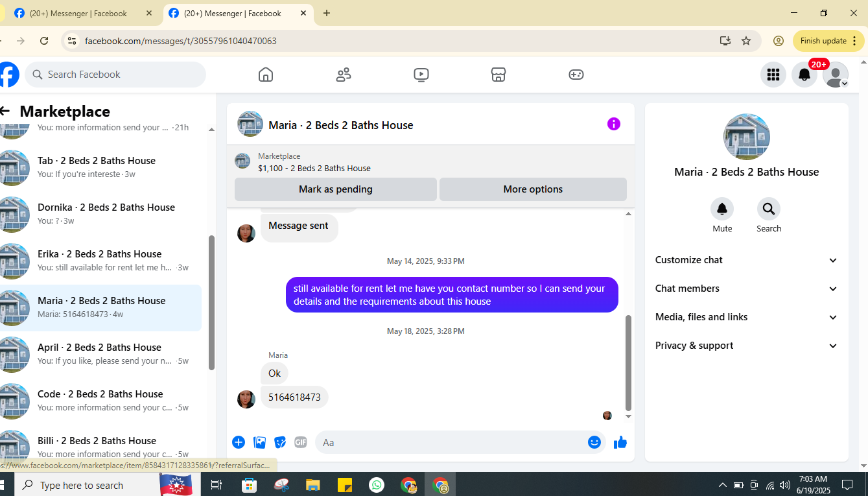Expand the Chat members section
The height and width of the screenshot is (496, 868).
747,289
